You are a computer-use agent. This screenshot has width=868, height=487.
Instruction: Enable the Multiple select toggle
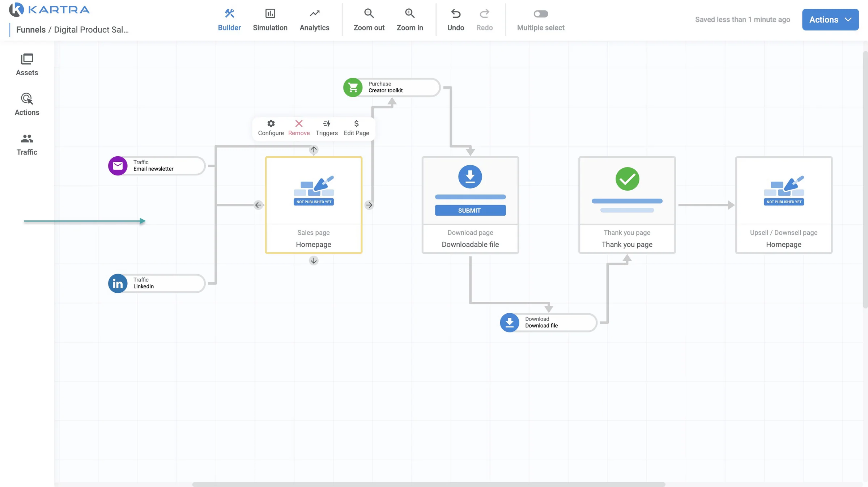point(541,14)
